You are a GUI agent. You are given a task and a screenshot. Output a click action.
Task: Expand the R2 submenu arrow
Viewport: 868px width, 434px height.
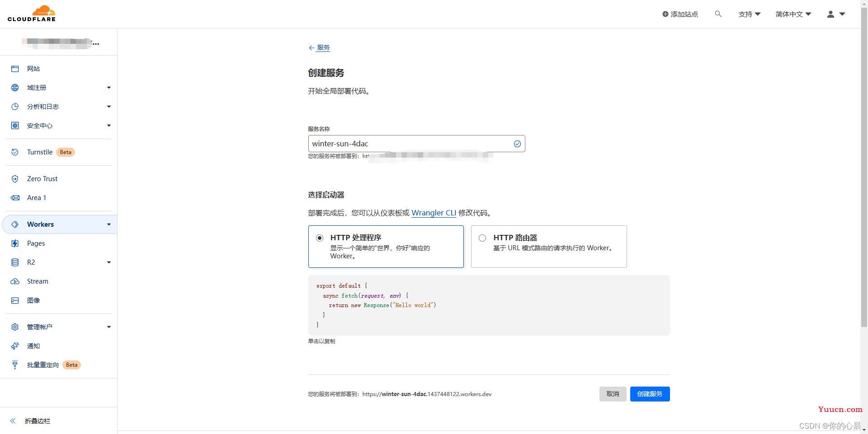coord(109,262)
